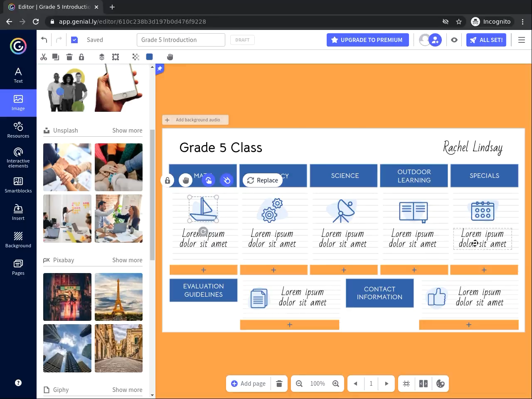Select the Image tab in sidebar
The height and width of the screenshot is (399, 532).
[18, 103]
